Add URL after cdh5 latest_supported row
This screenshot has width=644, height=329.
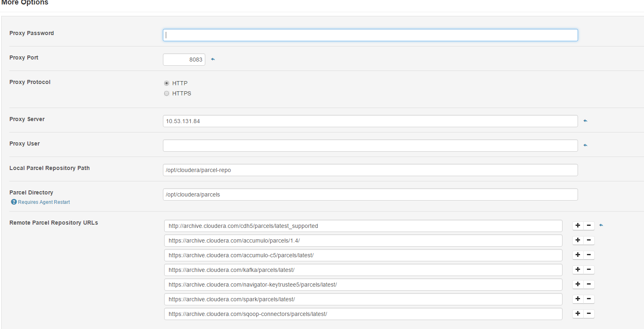click(x=578, y=225)
